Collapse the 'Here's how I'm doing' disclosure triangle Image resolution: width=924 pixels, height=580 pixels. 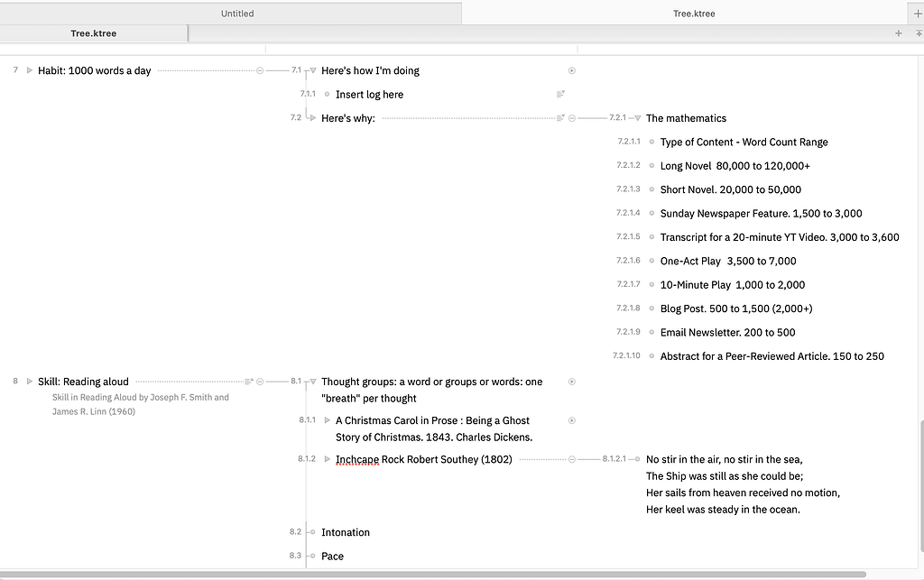312,70
